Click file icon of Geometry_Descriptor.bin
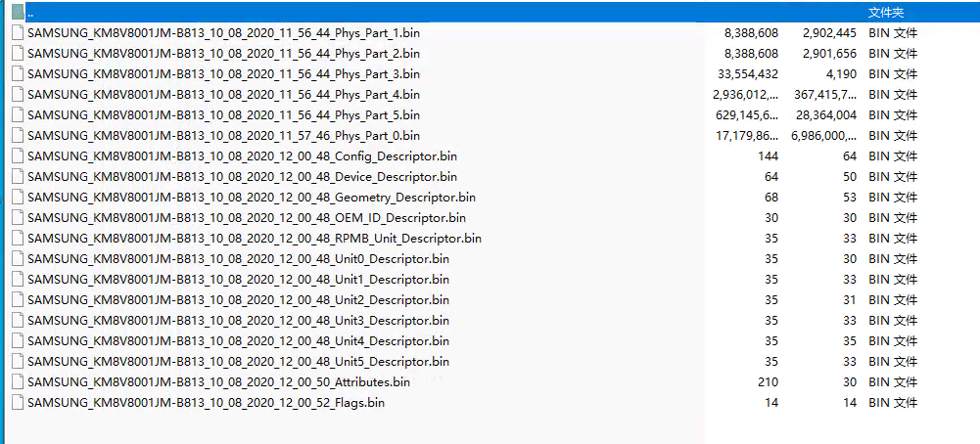Screen dimensions: 980x444 pyautogui.click(x=18, y=198)
